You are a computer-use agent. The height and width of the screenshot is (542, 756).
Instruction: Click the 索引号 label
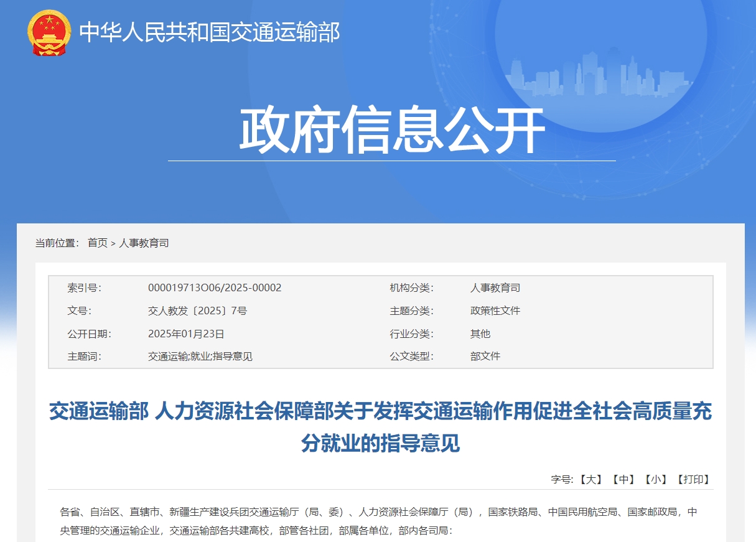click(85, 287)
